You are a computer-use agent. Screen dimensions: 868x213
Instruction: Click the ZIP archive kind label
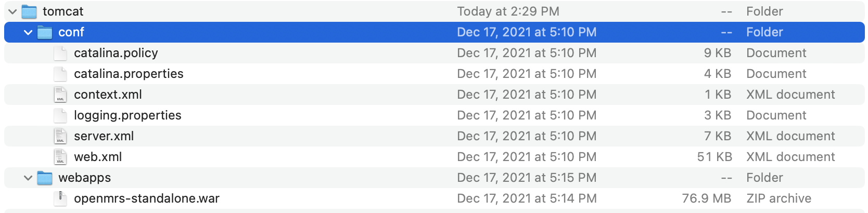coord(778,198)
